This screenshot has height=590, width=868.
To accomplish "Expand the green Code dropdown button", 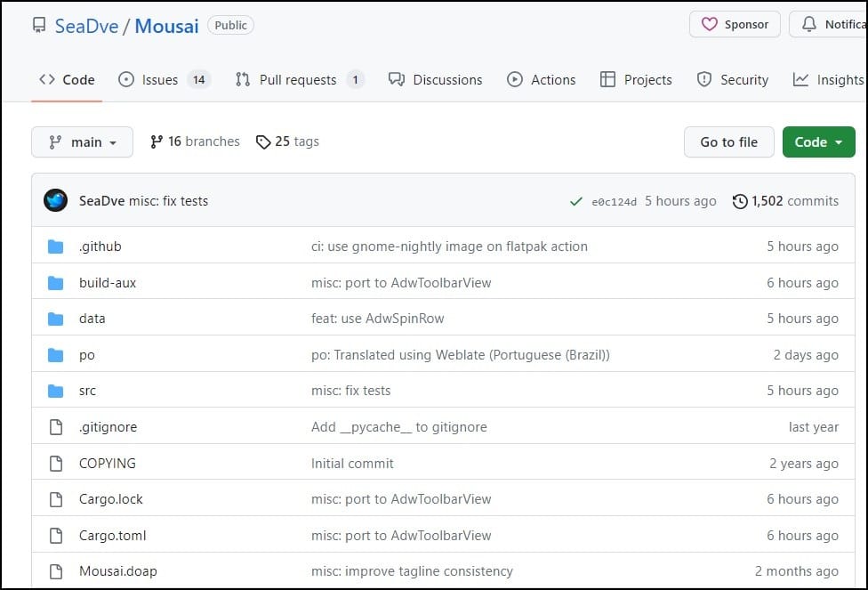I will pyautogui.click(x=818, y=141).
